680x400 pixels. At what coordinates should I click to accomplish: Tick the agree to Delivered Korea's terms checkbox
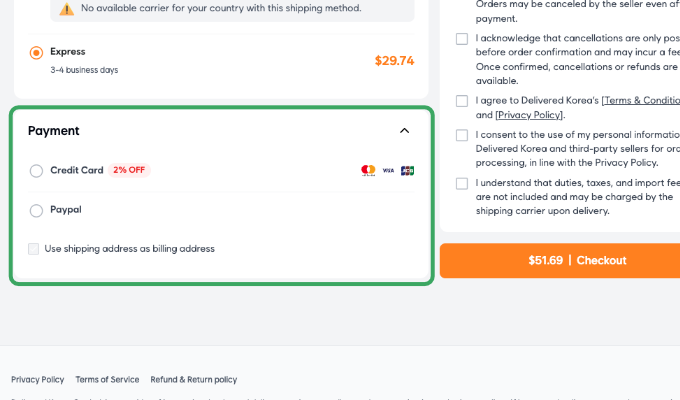(462, 101)
